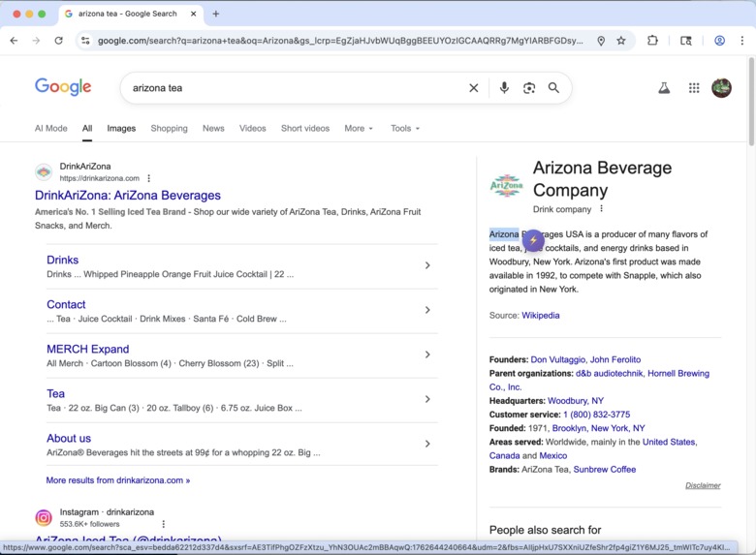Click the Disclaimer link
This screenshot has width=756, height=555.
point(703,485)
